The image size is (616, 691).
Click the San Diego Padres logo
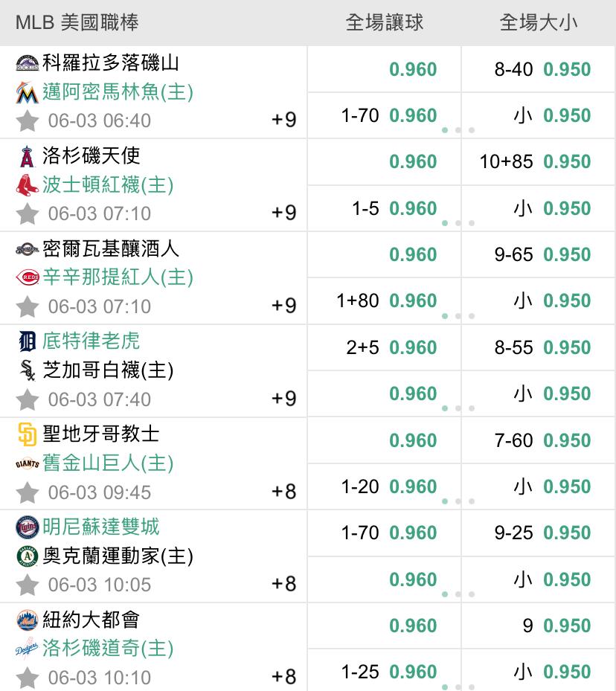click(x=28, y=434)
